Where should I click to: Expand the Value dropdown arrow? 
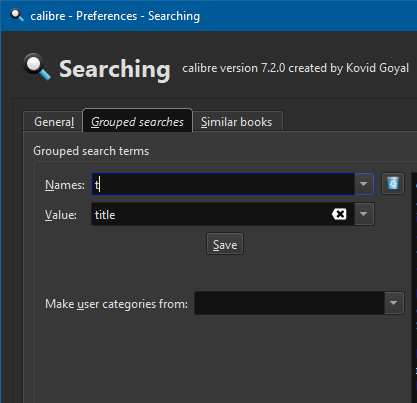364,214
